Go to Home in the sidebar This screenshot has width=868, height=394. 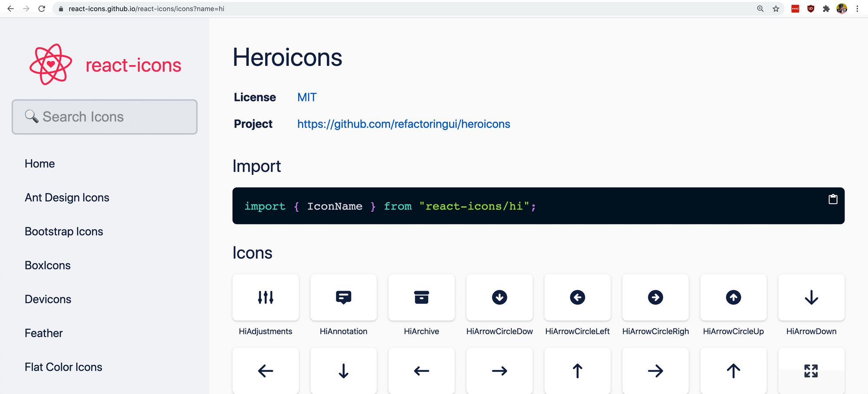[39, 164]
